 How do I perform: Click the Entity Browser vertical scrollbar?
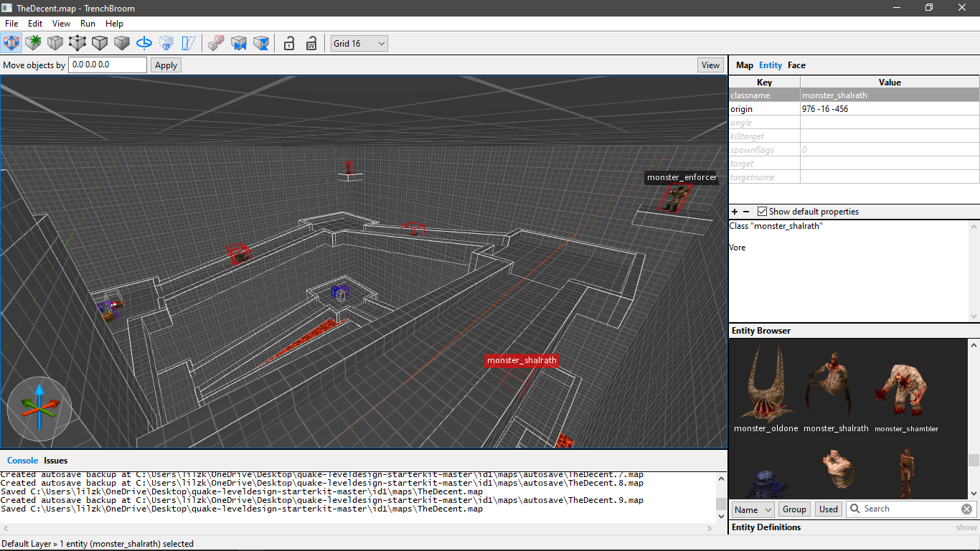[974, 418]
